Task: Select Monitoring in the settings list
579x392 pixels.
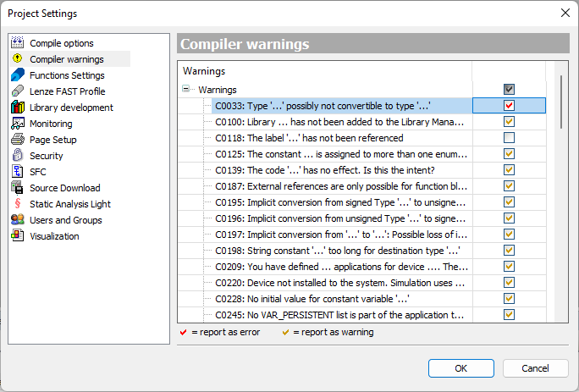Action: click(x=51, y=124)
